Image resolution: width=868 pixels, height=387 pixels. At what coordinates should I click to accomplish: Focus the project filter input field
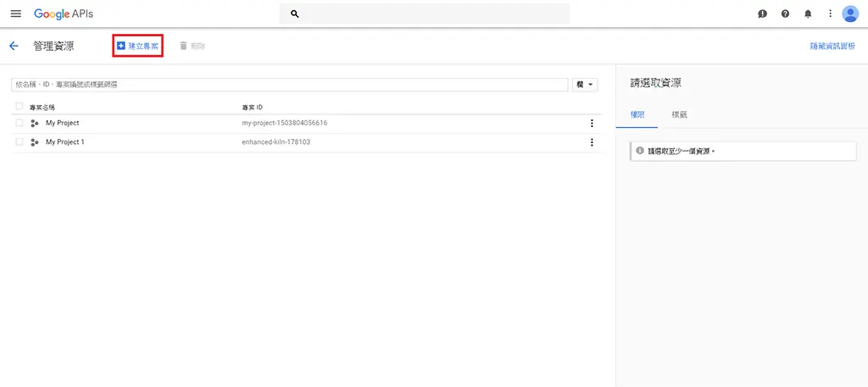point(290,85)
